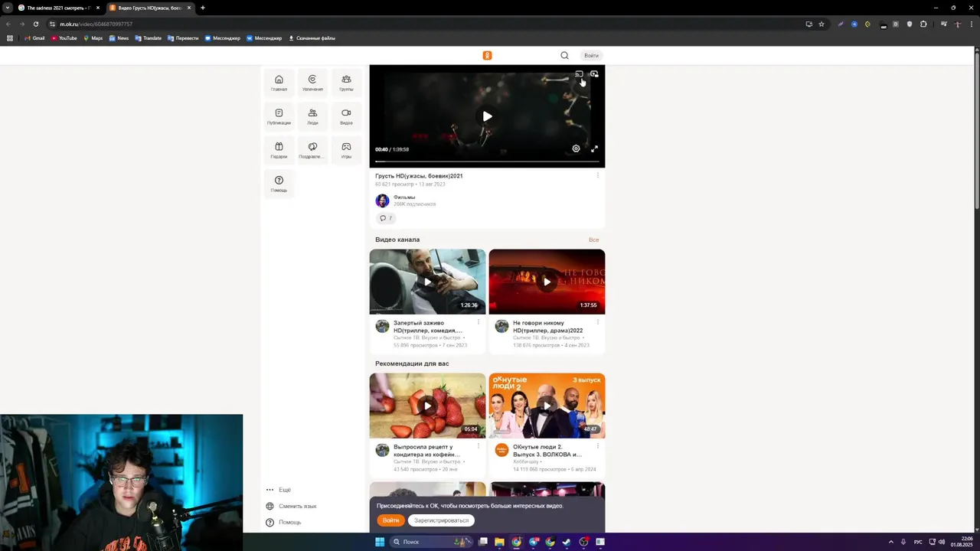
Task: Open Steam from the taskbar
Action: (567, 542)
